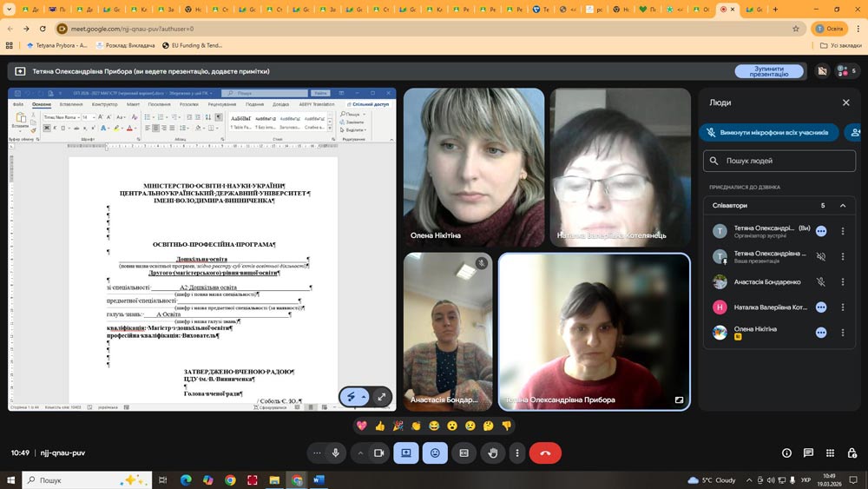Toggle the camera on or off
868x489 pixels.
pyautogui.click(x=378, y=453)
